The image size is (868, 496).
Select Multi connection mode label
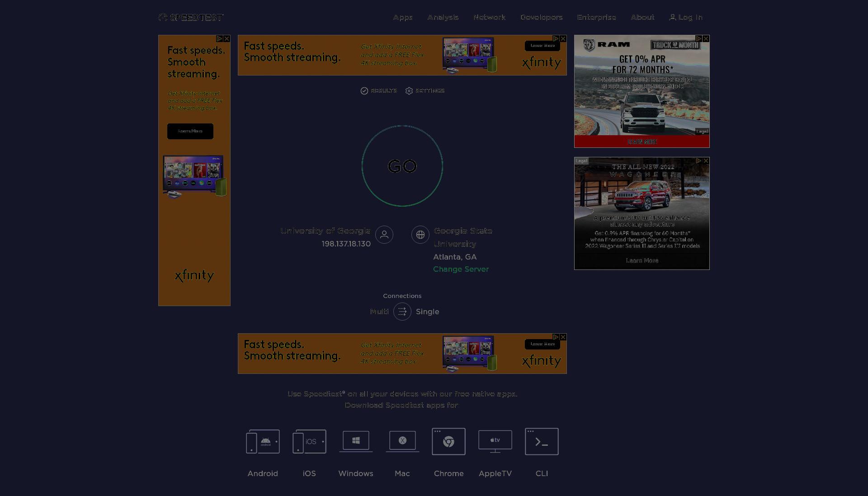(x=379, y=312)
